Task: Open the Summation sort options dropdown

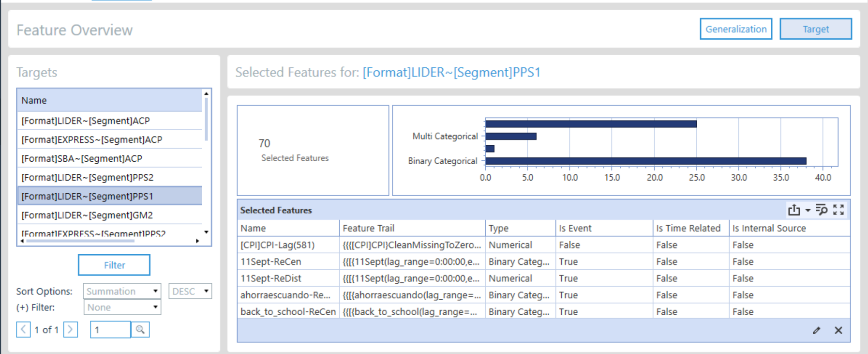Action: 122,291
